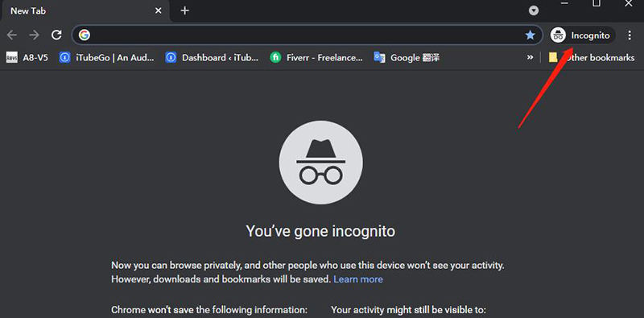Click the Learn more link
Screen dimensions: 644x318
358,279
